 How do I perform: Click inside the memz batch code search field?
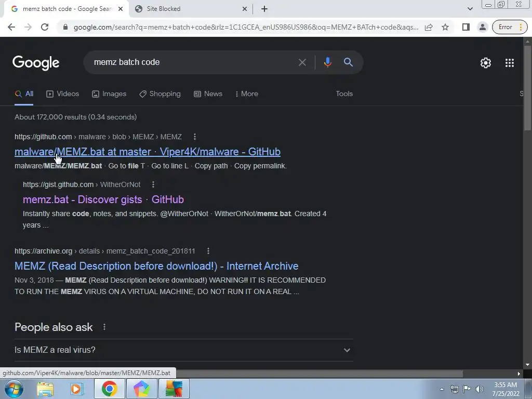coord(193,62)
